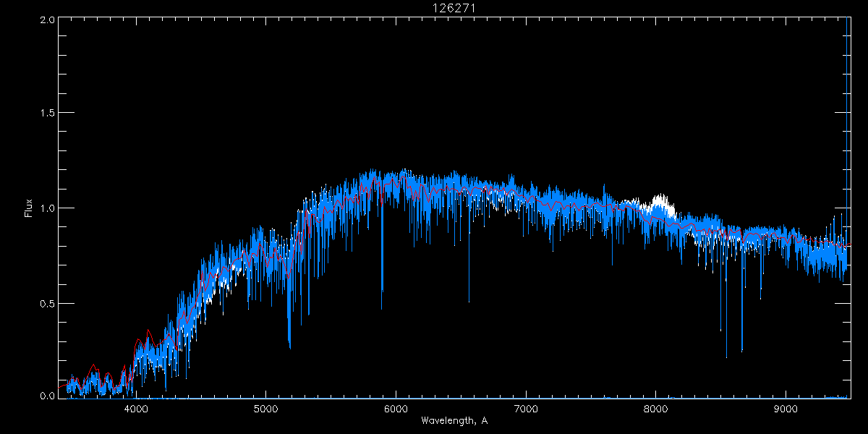This screenshot has height=434, width=868.
Task: Click the 2.0 y-axis tick label
Action: (47, 20)
